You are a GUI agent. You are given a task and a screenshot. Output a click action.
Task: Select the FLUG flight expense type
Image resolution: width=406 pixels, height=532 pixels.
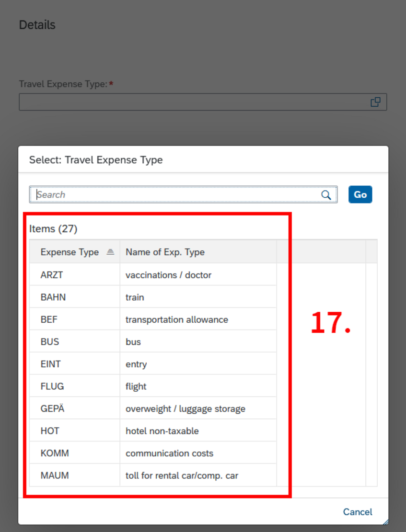click(x=203, y=386)
